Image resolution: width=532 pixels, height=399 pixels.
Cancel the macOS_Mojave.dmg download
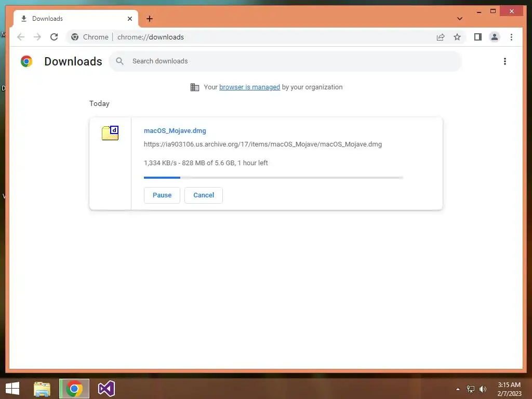[x=204, y=195]
